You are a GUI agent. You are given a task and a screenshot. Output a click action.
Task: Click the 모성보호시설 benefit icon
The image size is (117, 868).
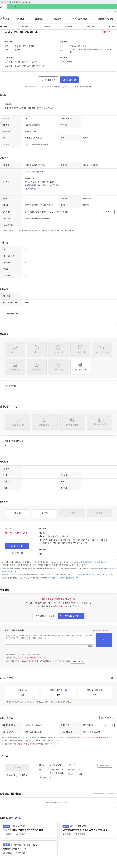(x=58, y=367)
